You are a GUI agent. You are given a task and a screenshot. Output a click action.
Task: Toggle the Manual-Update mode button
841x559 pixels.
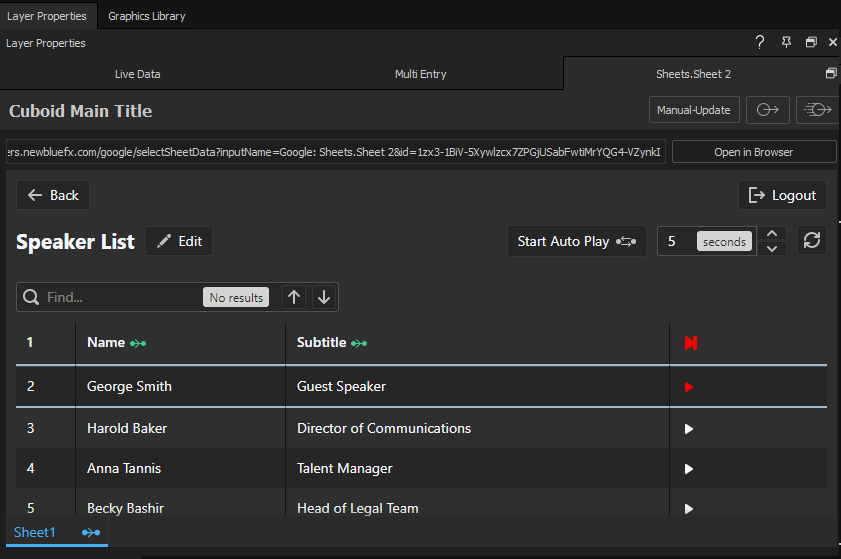(x=694, y=110)
